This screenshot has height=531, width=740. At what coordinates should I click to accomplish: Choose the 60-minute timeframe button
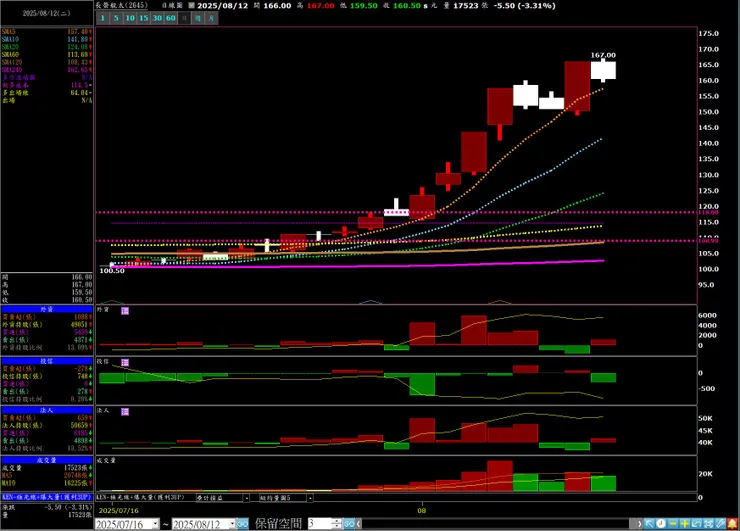[171, 18]
